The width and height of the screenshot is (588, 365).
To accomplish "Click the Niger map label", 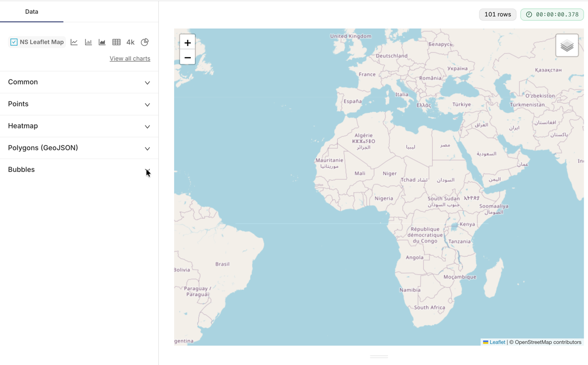I will click(x=390, y=173).
